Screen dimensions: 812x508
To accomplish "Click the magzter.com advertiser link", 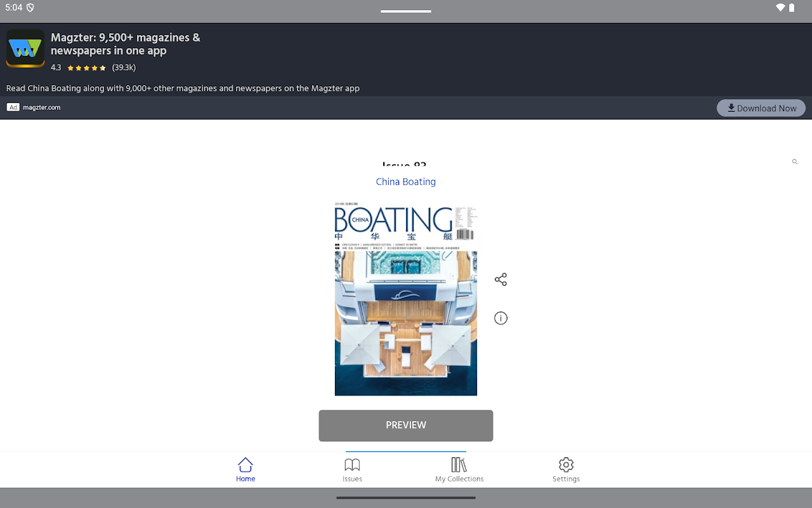I will pos(42,107).
